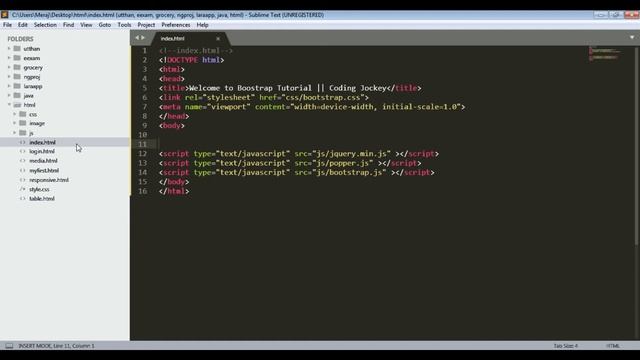
Task: Select the java folder icon
Action: [17, 96]
